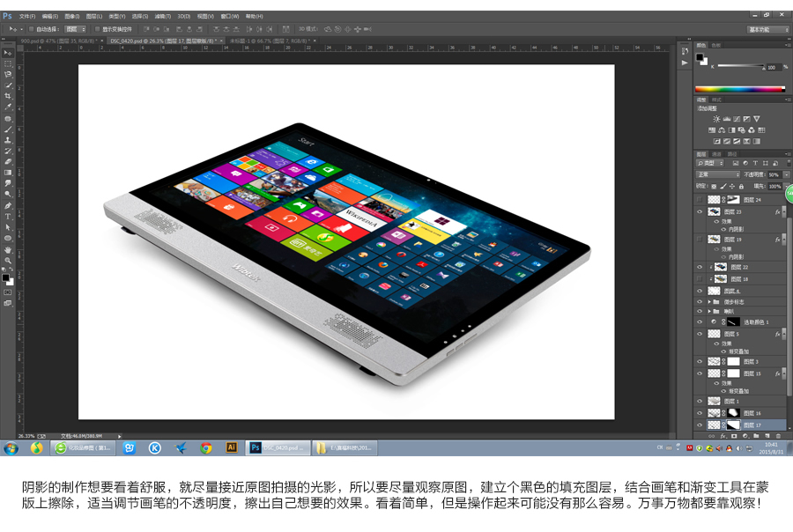Image resolution: width=793 pixels, height=532 pixels.
Task: Select the Pen tool
Action: coord(8,206)
